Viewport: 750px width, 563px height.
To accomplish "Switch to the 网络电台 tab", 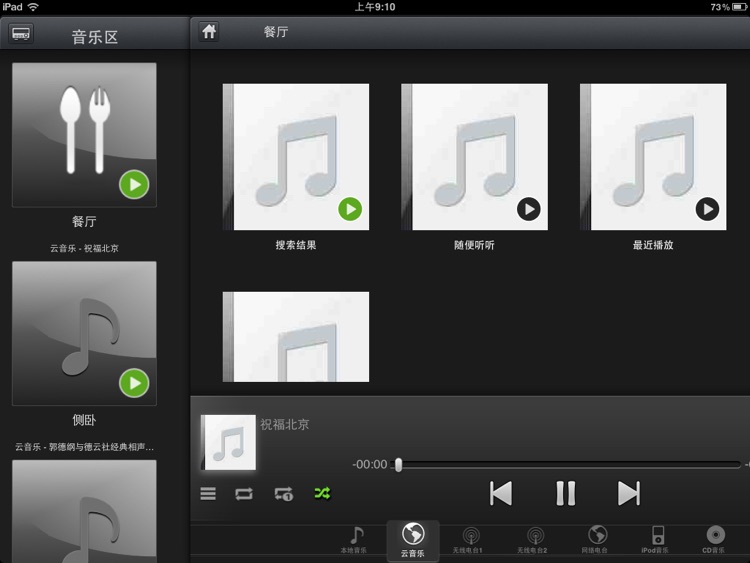I will pyautogui.click(x=595, y=541).
